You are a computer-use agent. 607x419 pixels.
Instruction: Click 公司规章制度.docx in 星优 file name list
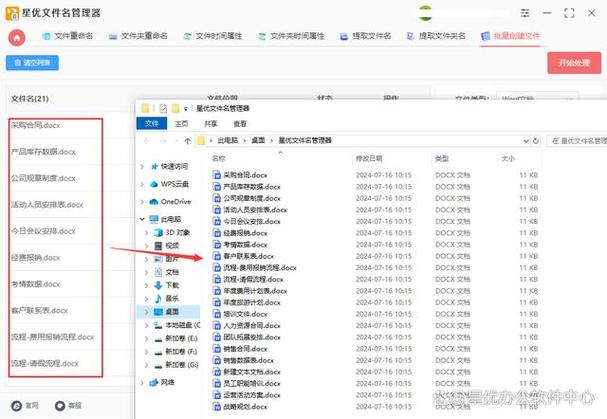point(43,179)
